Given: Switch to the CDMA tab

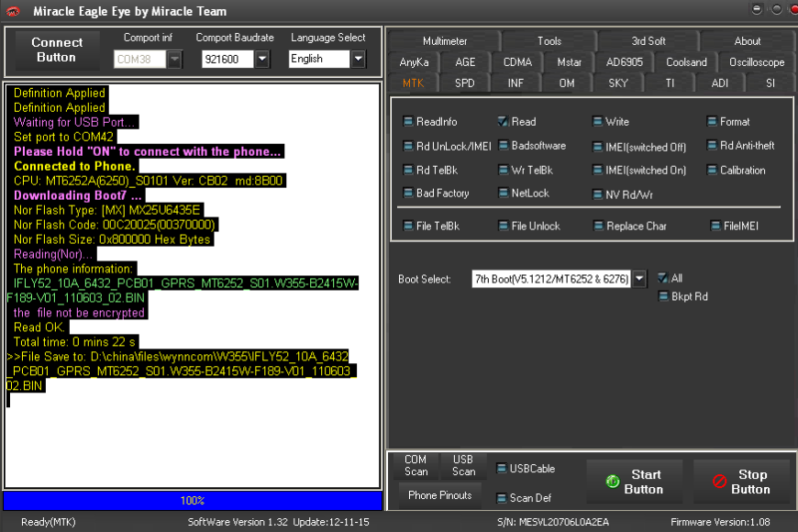Looking at the screenshot, I should coord(517,62).
